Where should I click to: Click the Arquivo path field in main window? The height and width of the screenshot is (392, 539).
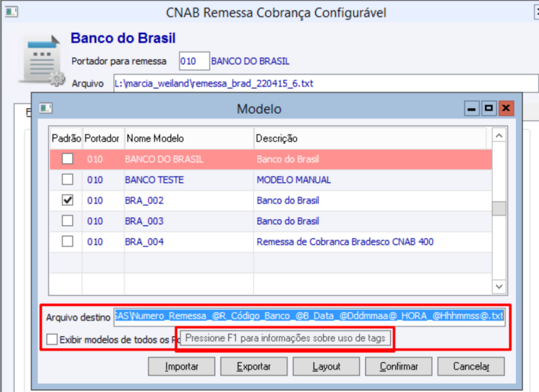click(326, 83)
